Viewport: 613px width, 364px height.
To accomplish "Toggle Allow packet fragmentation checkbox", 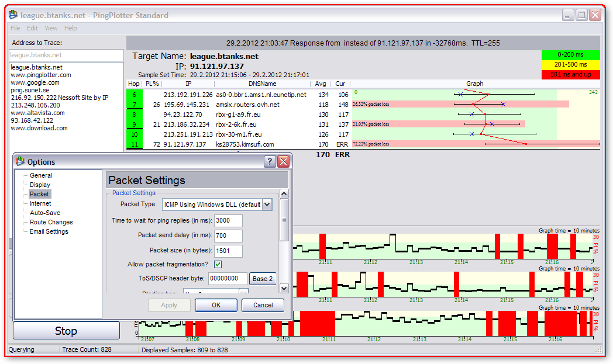I will coord(218,265).
